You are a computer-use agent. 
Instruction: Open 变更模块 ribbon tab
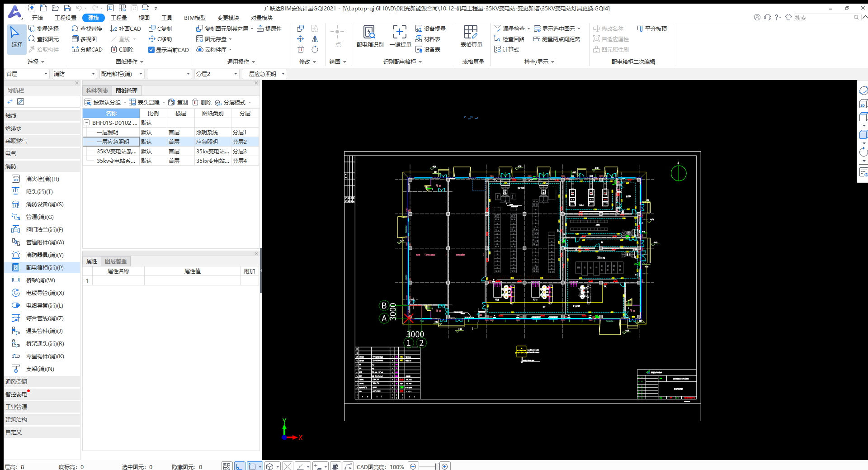(228, 18)
